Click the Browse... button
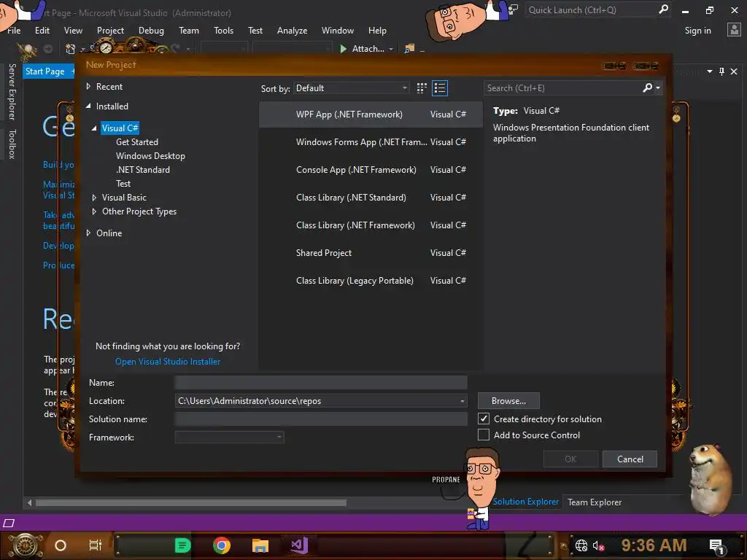This screenshot has width=747, height=560. coord(508,401)
